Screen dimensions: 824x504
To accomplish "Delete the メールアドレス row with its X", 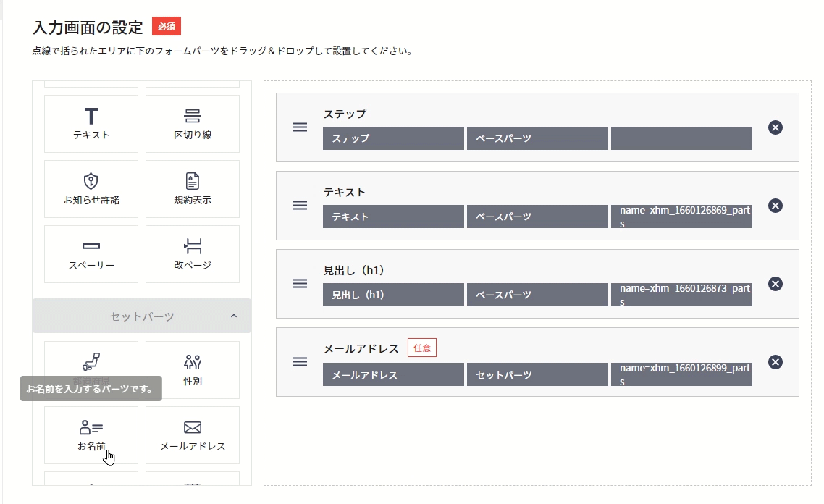I will pyautogui.click(x=775, y=362).
